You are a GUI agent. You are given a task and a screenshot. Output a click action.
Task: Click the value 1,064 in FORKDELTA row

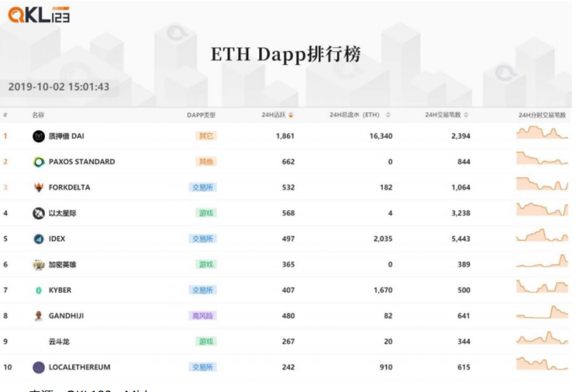[x=460, y=187]
